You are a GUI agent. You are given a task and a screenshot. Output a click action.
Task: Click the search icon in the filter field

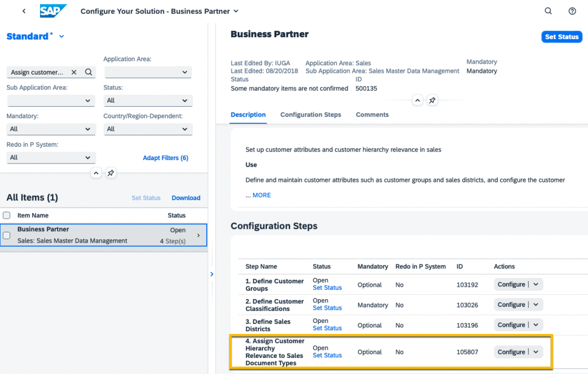click(x=88, y=72)
